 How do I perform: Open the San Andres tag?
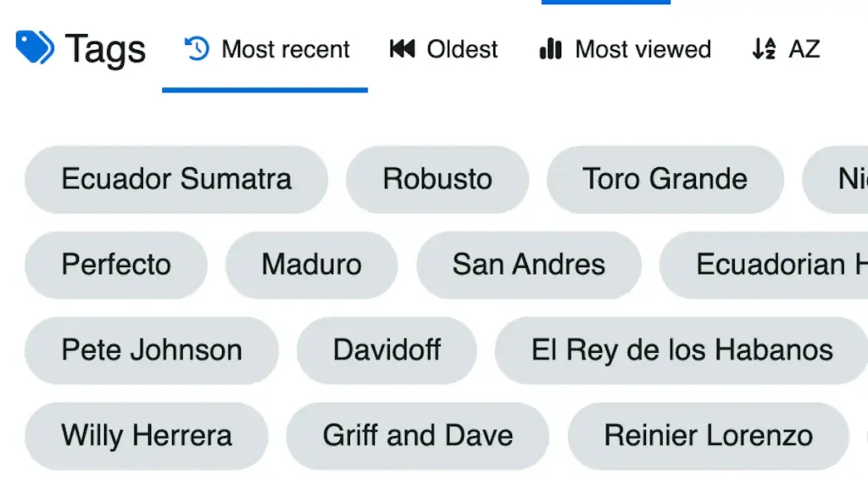tap(529, 265)
